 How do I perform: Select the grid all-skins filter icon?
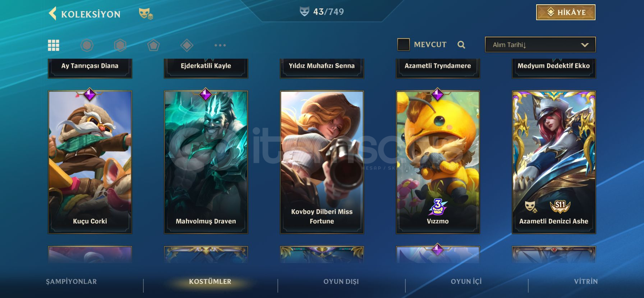54,45
